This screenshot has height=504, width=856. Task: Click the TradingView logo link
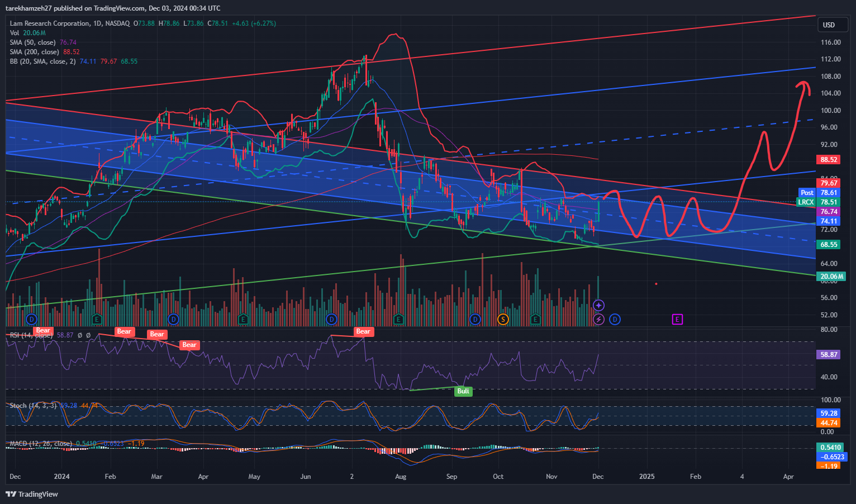(32, 494)
